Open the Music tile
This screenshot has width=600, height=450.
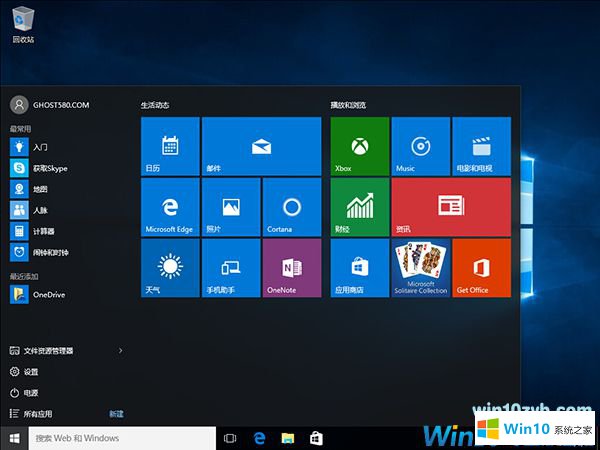(x=421, y=146)
